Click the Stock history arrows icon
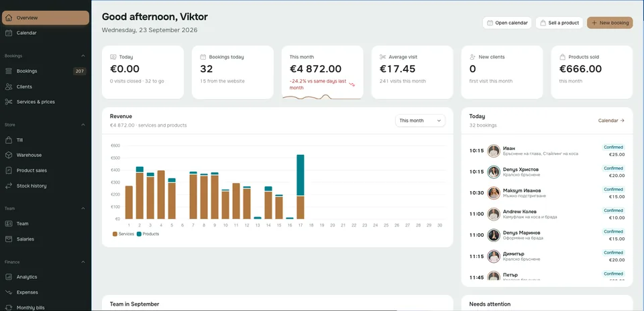This screenshot has width=644, height=311. 9,186
